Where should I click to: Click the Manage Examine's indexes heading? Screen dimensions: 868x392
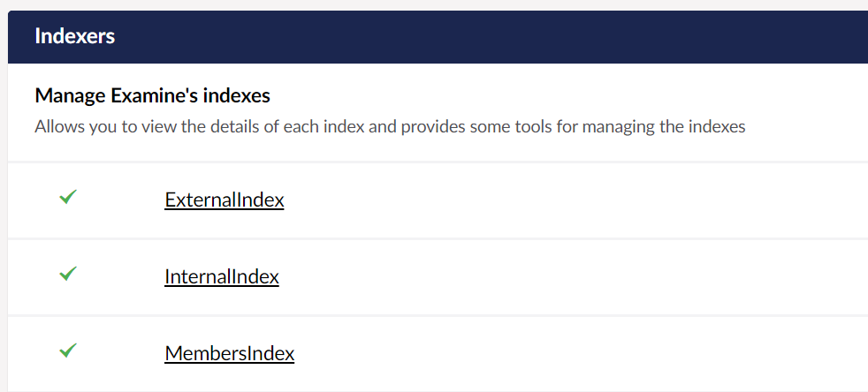(152, 95)
